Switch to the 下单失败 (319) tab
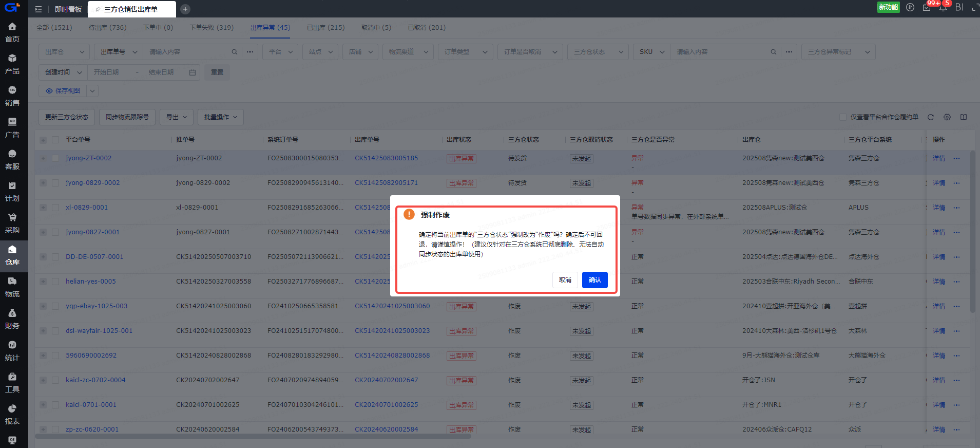Viewport: 980px width, 448px height. [x=212, y=28]
